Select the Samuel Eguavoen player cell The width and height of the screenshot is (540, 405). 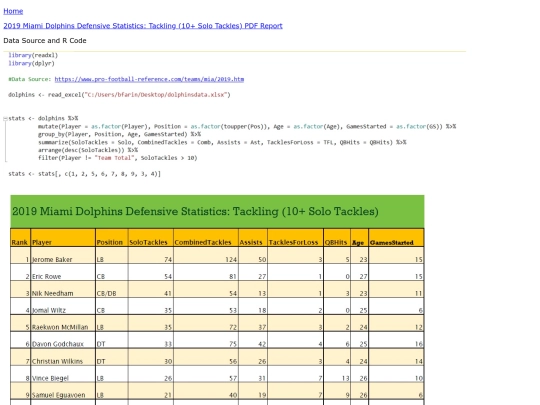pos(63,391)
